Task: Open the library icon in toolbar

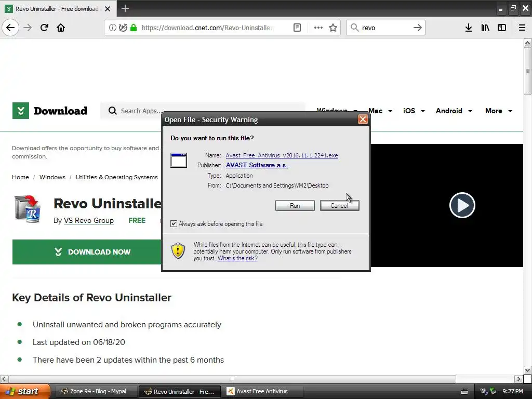Action: [485, 28]
